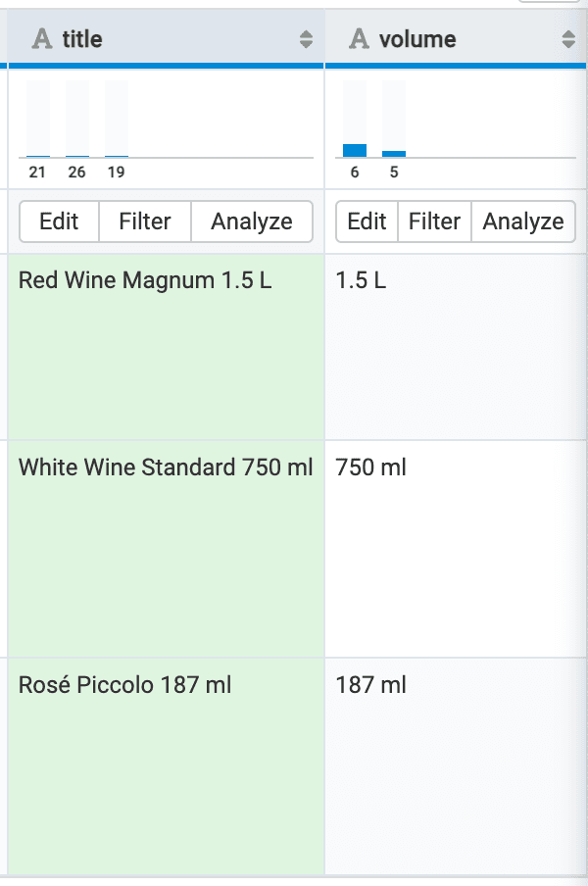
Task: Click the text type icon beside volume
Action: tap(360, 39)
